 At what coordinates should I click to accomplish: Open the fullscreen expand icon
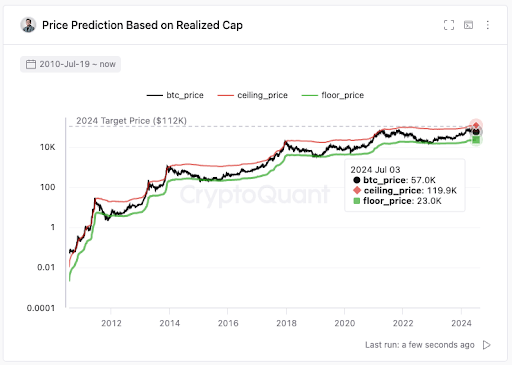tap(449, 25)
